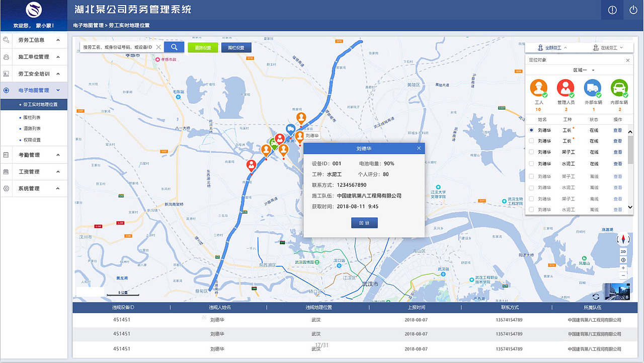Image resolution: width=644 pixels, height=363 pixels.
Task: Click the worker list scroll-down arrow
Action: coord(630,207)
